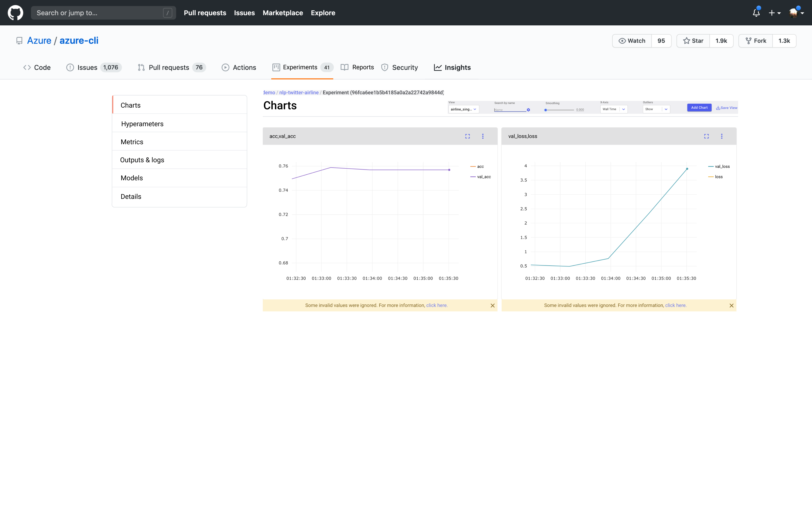The image size is (812, 507).
Task: Dismiss the acc chart invalid values warning
Action: click(493, 306)
